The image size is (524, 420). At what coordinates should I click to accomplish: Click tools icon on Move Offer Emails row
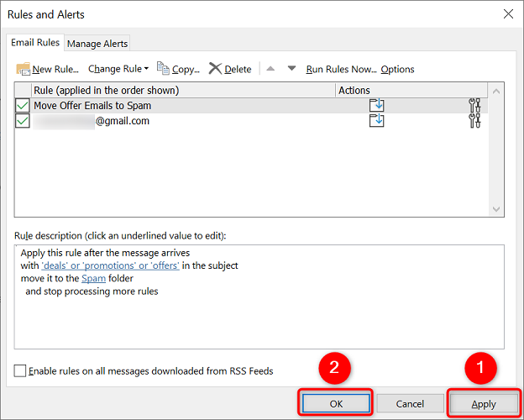tap(474, 106)
